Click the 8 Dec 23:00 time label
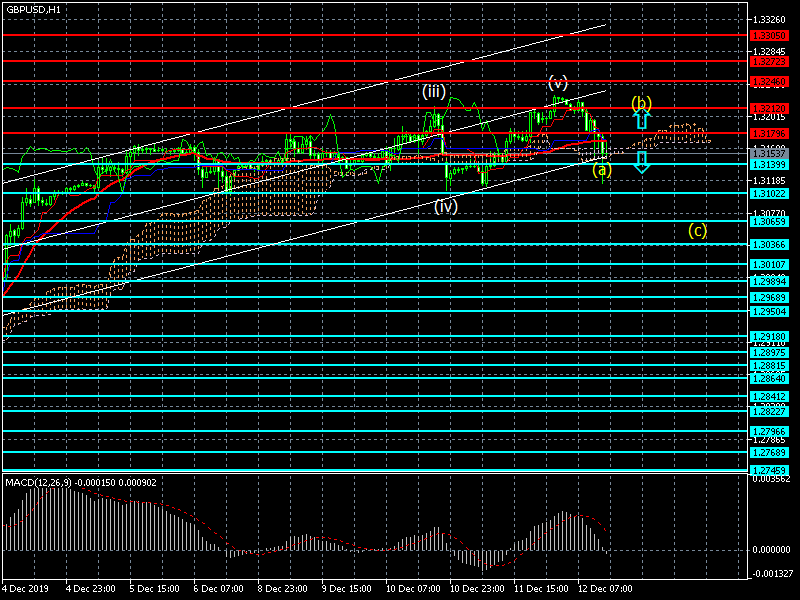This screenshot has width=800, height=600. click(x=283, y=588)
